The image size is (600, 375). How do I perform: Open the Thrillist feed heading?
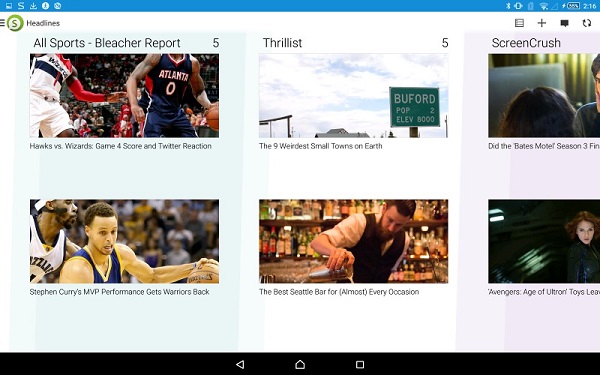[x=282, y=43]
